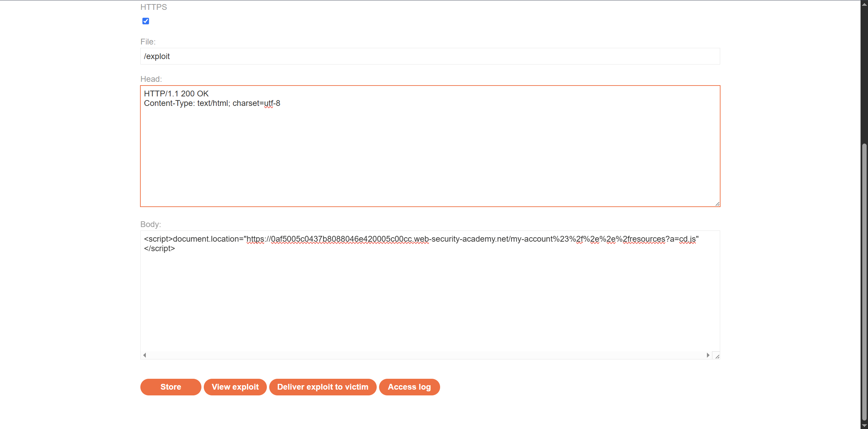Deliver exploit to victim

coord(323,387)
